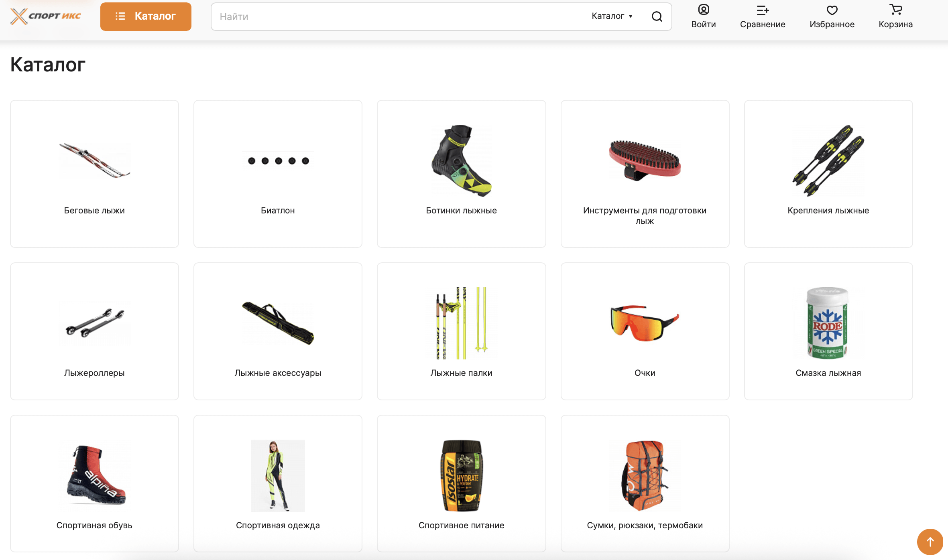Open Ботинки лыжные boot image
The height and width of the screenshot is (560, 948).
point(461,160)
